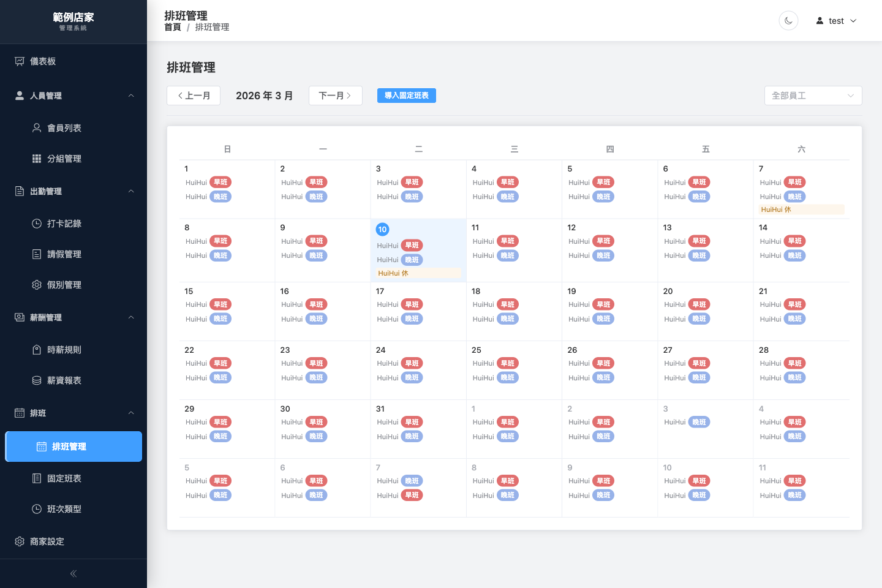Image resolution: width=882 pixels, height=588 pixels.
Task: Open 時薪規則 hourly wage rules
Action: pyautogui.click(x=64, y=349)
